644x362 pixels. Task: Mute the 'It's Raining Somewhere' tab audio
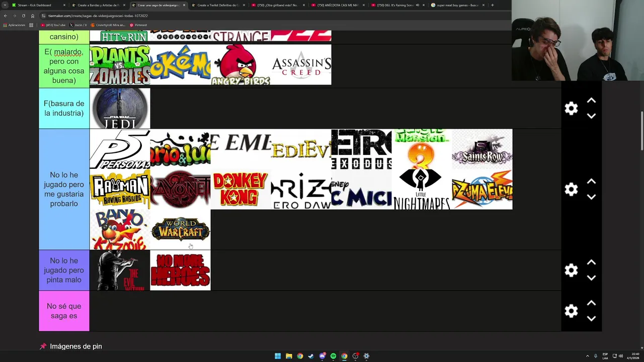[417, 5]
